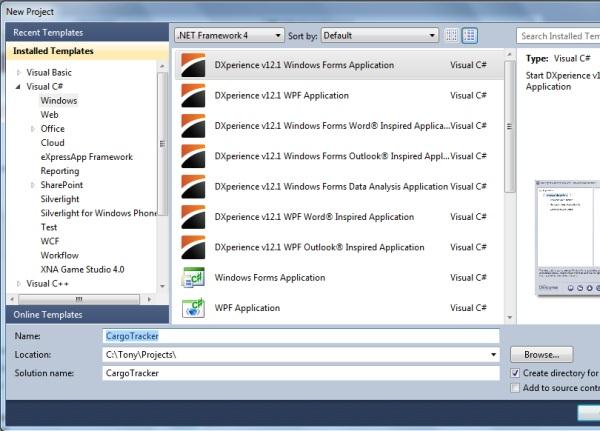Select the Web template category
The image size is (600, 431).
click(49, 115)
